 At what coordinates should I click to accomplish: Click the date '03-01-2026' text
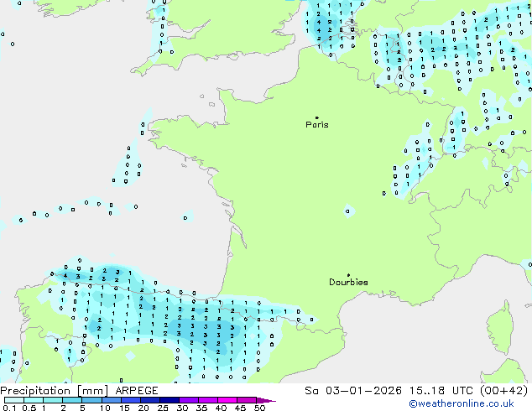(363, 391)
